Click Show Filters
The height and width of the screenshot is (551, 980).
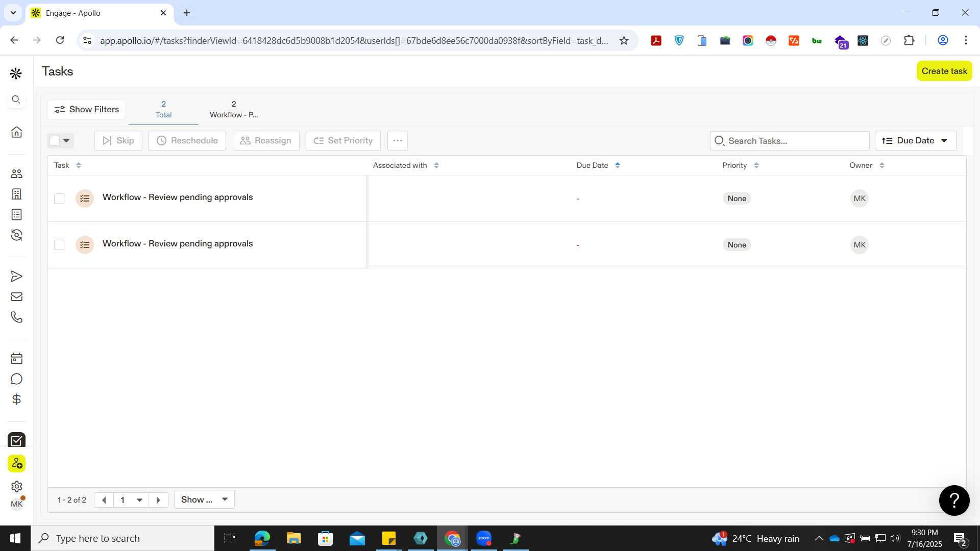[87, 109]
